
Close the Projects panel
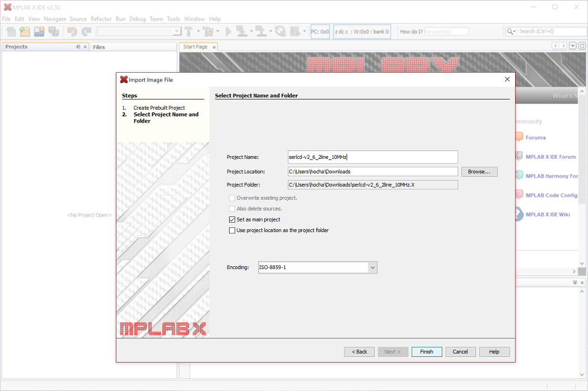tap(85, 47)
